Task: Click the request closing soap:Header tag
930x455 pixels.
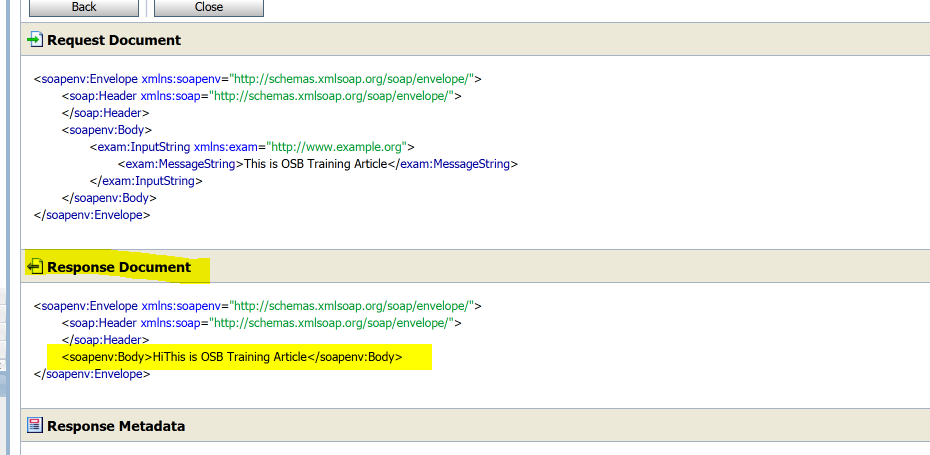Action: pos(106,113)
